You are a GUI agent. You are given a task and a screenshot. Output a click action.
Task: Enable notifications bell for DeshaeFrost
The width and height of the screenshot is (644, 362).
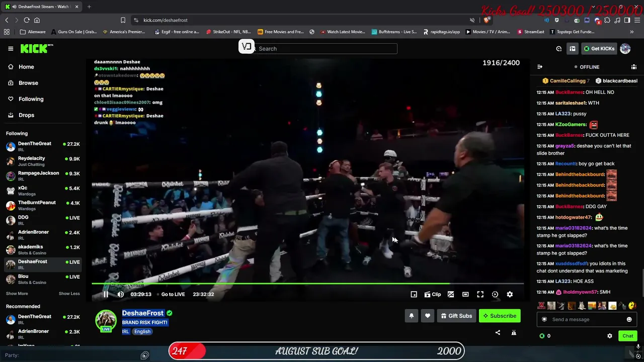411,316
